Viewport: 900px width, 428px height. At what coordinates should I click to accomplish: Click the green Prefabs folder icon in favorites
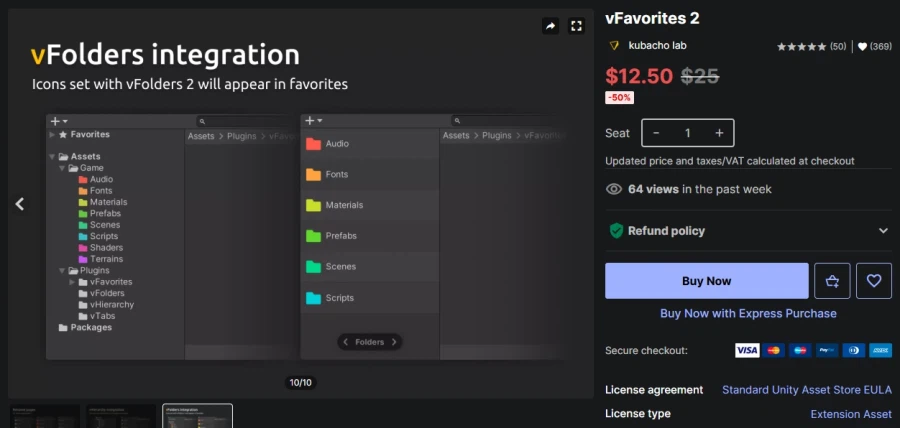[x=313, y=236]
